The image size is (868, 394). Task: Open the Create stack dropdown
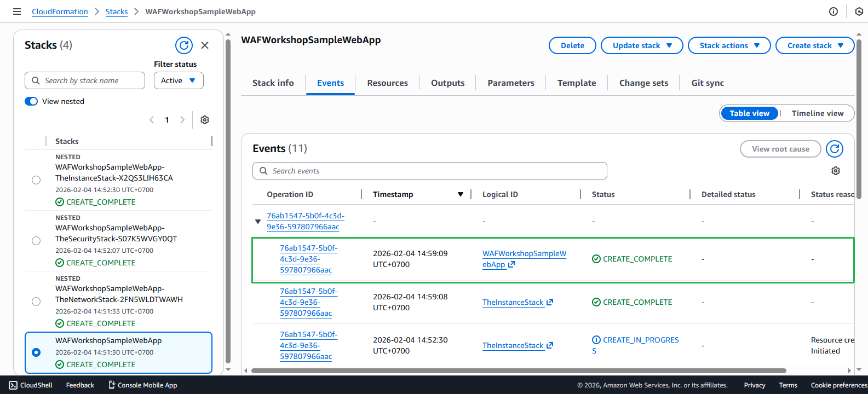pyautogui.click(x=815, y=45)
